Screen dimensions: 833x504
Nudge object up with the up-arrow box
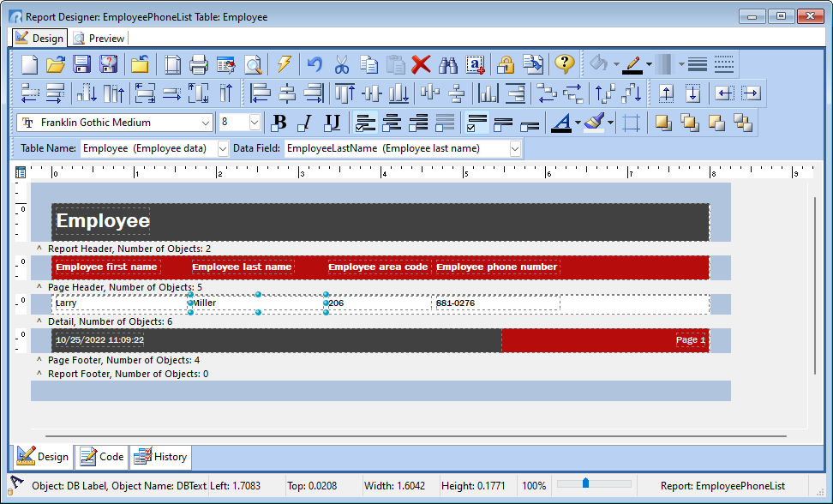click(x=666, y=93)
